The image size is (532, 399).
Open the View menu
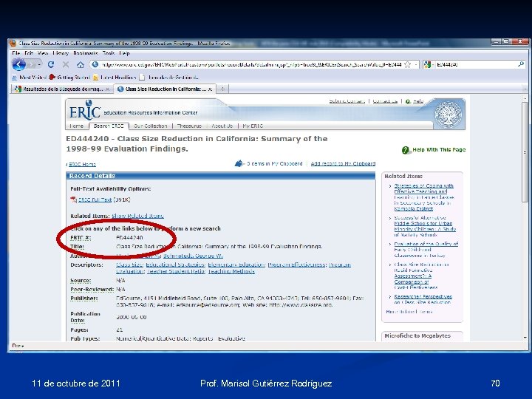pyautogui.click(x=43, y=53)
